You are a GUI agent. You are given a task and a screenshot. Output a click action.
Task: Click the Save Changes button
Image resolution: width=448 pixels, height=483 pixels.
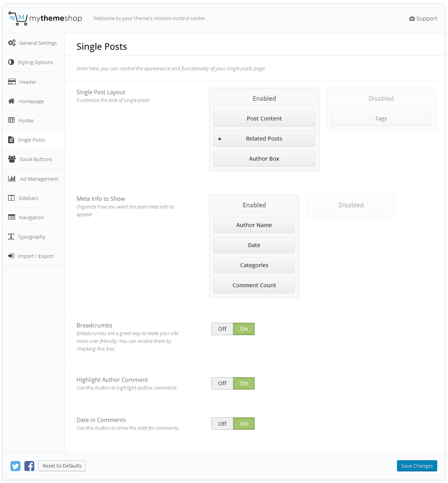[x=417, y=466]
